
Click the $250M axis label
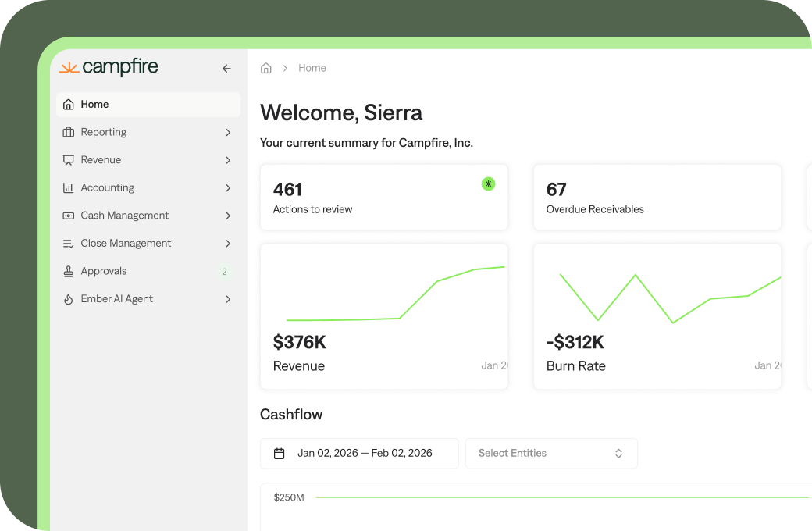point(289,498)
